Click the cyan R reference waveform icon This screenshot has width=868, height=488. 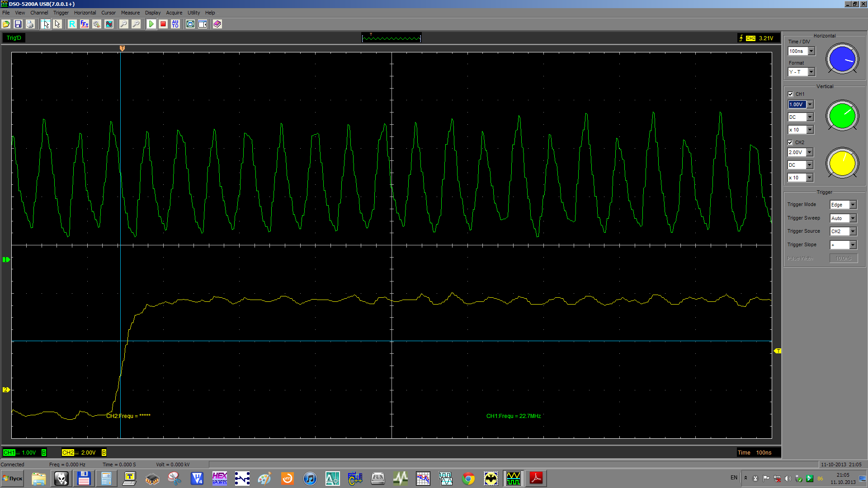click(72, 24)
